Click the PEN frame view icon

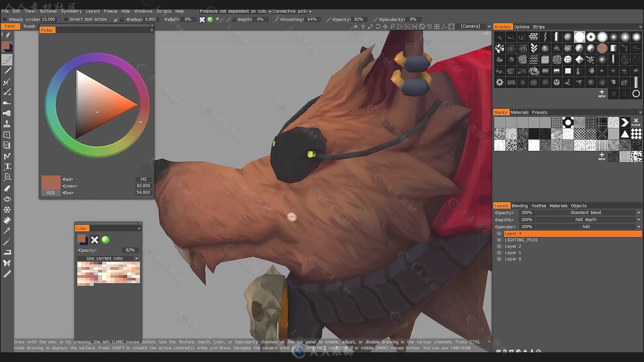(415, 26)
